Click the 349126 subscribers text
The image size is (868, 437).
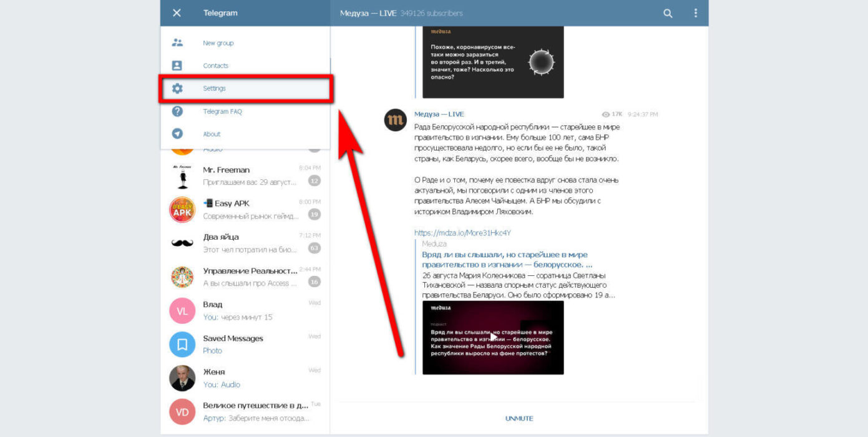pyautogui.click(x=432, y=13)
